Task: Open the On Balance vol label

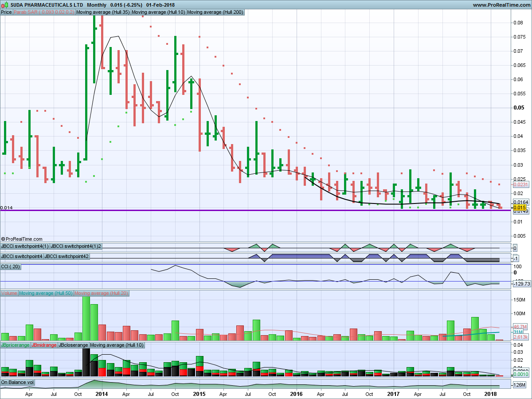Action: coord(18,382)
